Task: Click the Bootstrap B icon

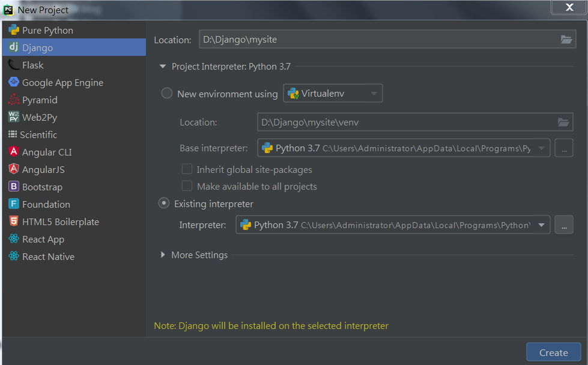Action: click(x=13, y=186)
